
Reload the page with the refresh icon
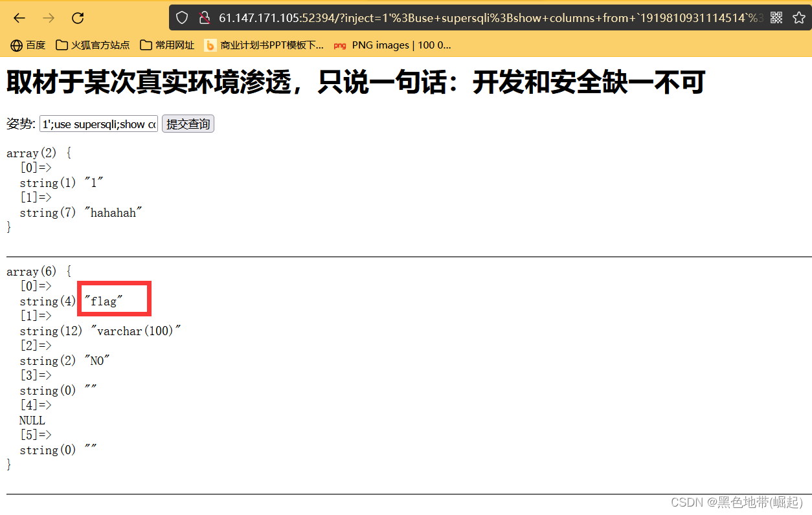pyautogui.click(x=78, y=18)
